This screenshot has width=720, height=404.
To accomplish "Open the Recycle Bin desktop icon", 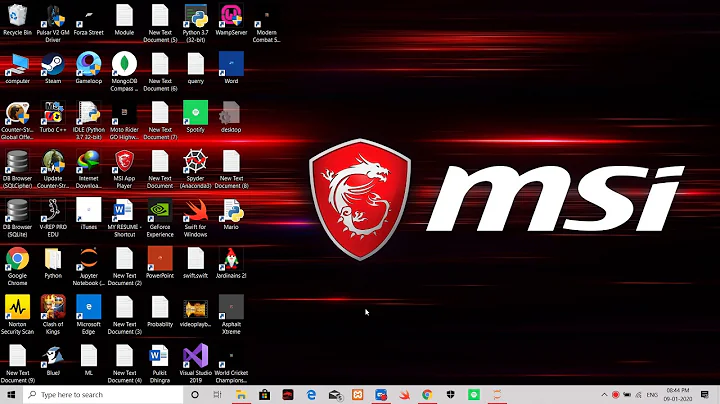I will [x=17, y=20].
